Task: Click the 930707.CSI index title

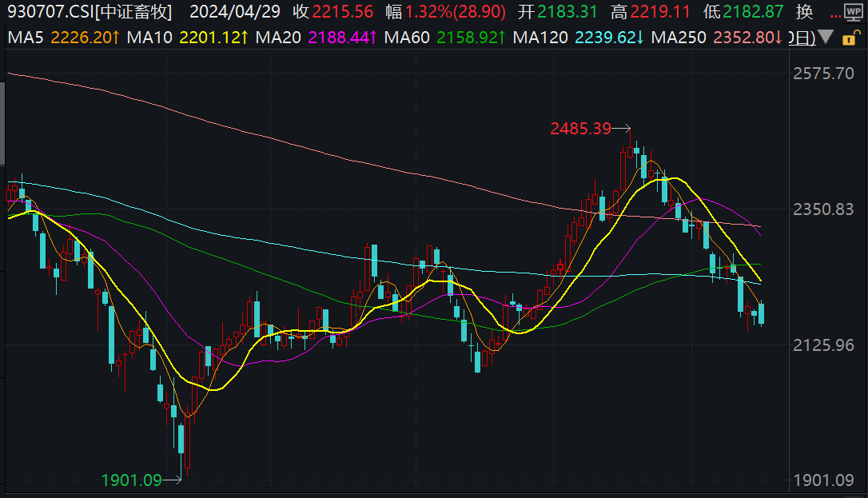Action: [90, 12]
